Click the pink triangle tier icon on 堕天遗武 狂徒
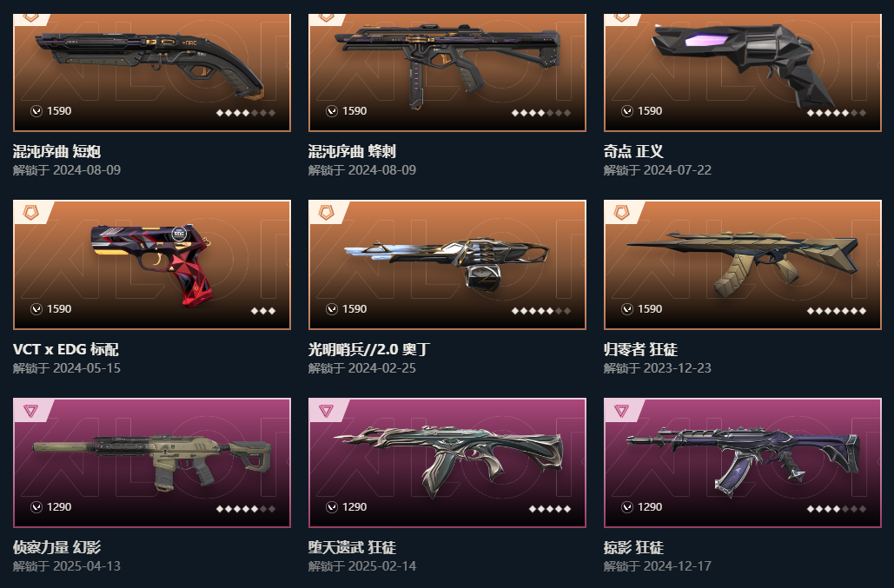 [326, 410]
